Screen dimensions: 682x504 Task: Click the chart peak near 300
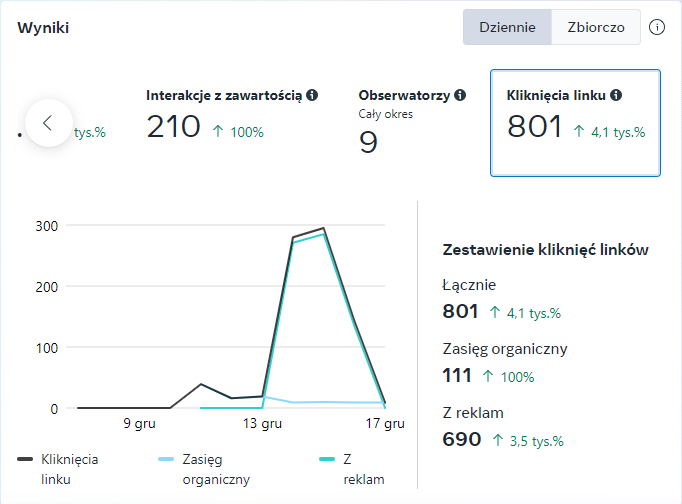[323, 229]
